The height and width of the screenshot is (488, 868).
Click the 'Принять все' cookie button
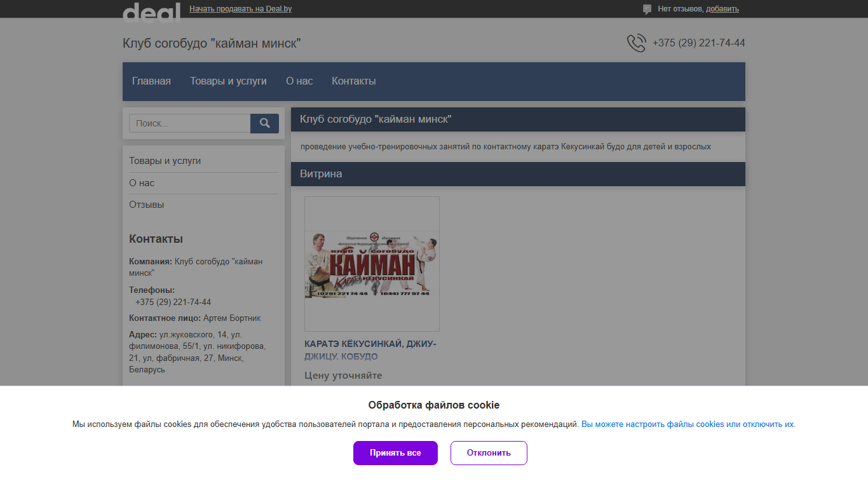[395, 453]
